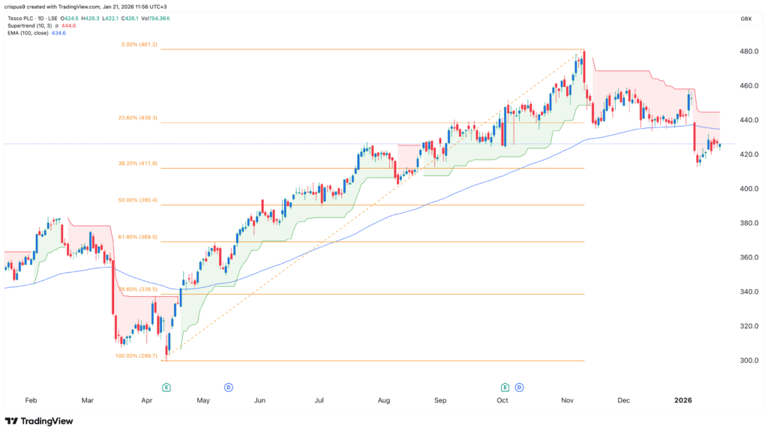Click the 300.0 price axis label
Image resolution: width=768 pixels, height=434 pixels.
(749, 360)
